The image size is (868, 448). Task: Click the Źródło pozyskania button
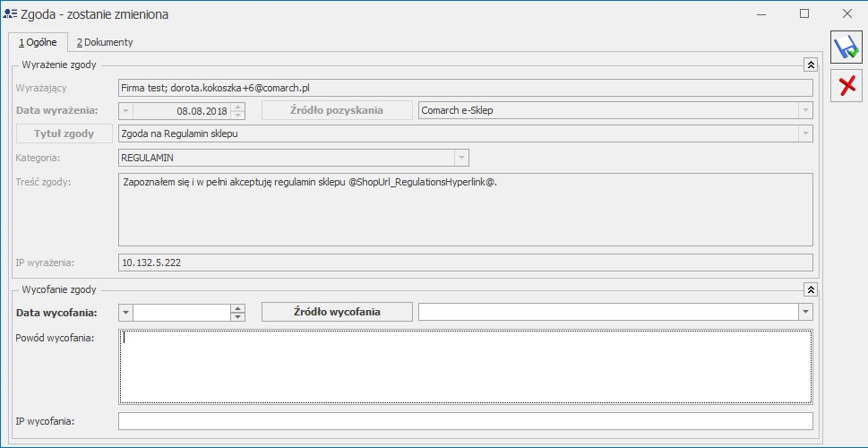[337, 110]
